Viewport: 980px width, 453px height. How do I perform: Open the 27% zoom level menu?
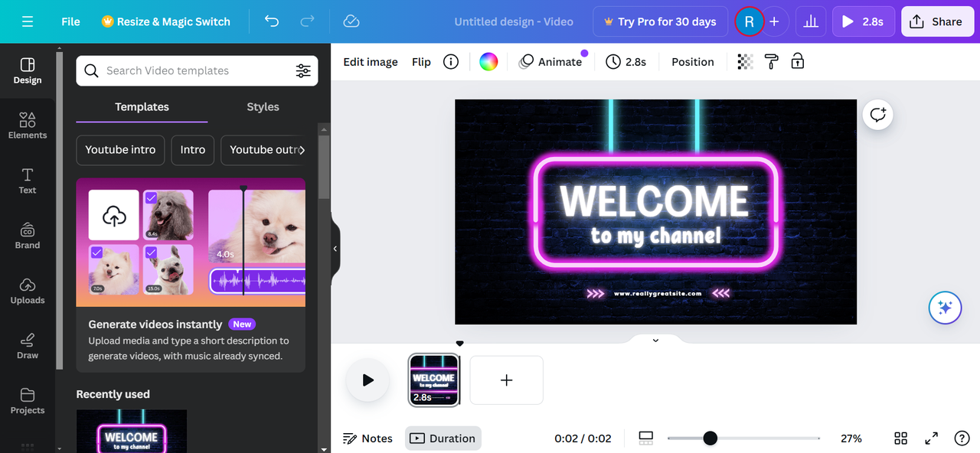pos(851,438)
